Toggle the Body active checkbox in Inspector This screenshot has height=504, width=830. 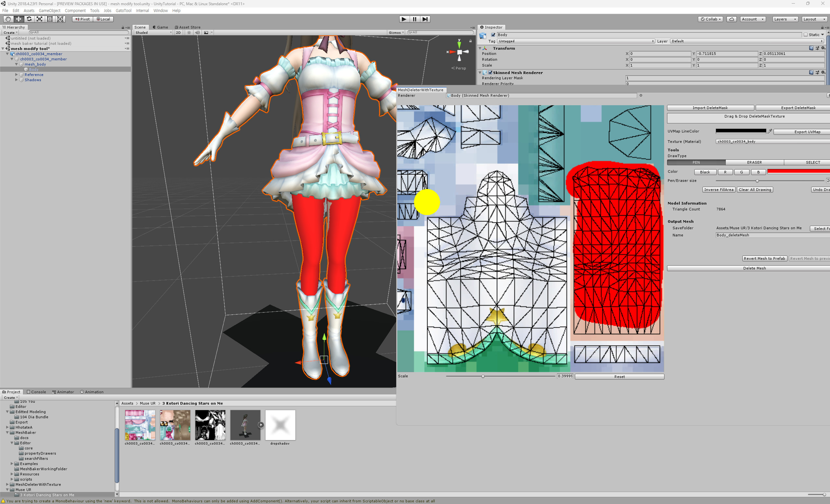(493, 34)
